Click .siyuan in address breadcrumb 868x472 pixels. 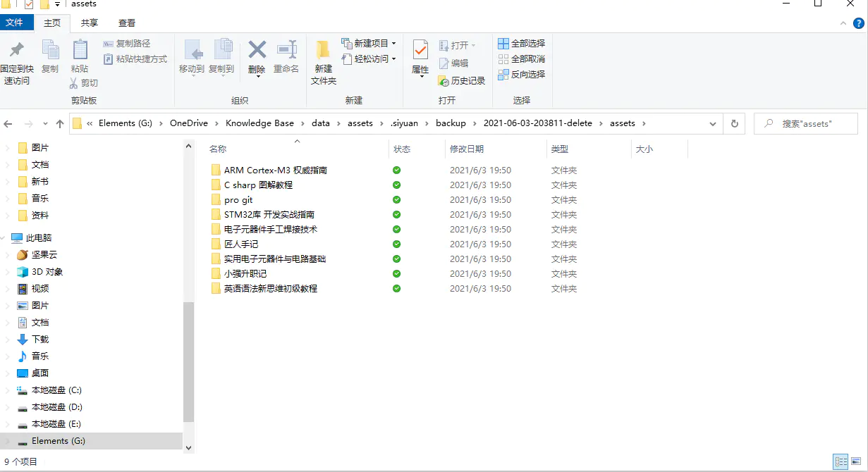[404, 123]
